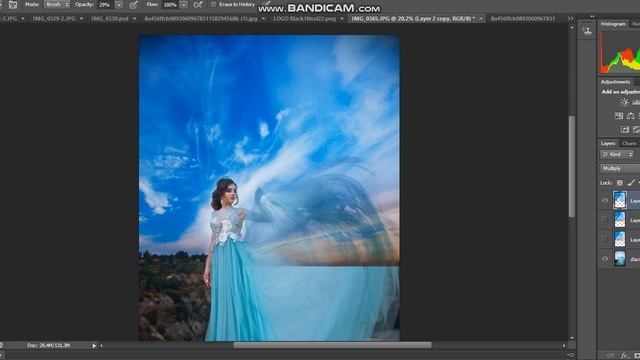Collapse the panel dock with double arrows
The image size is (640, 360).
point(592,16)
